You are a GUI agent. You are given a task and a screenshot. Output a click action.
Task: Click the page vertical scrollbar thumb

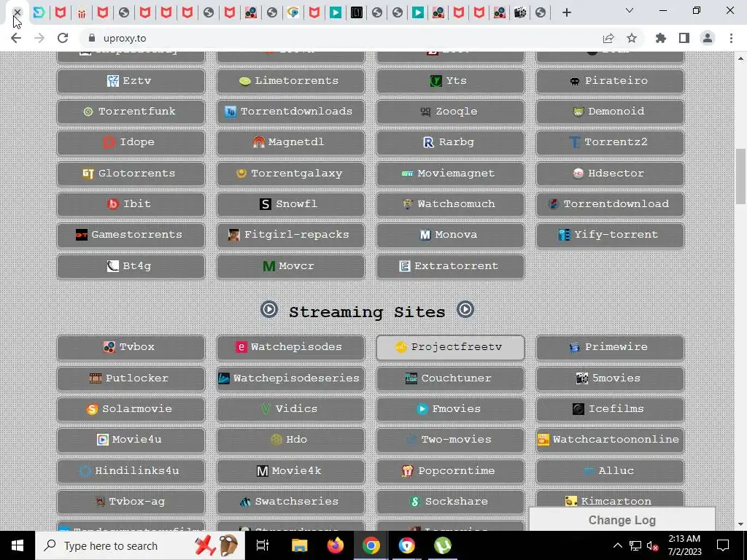(741, 176)
